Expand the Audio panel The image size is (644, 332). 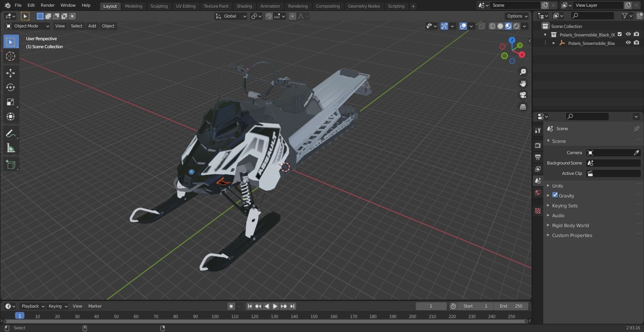pos(558,216)
